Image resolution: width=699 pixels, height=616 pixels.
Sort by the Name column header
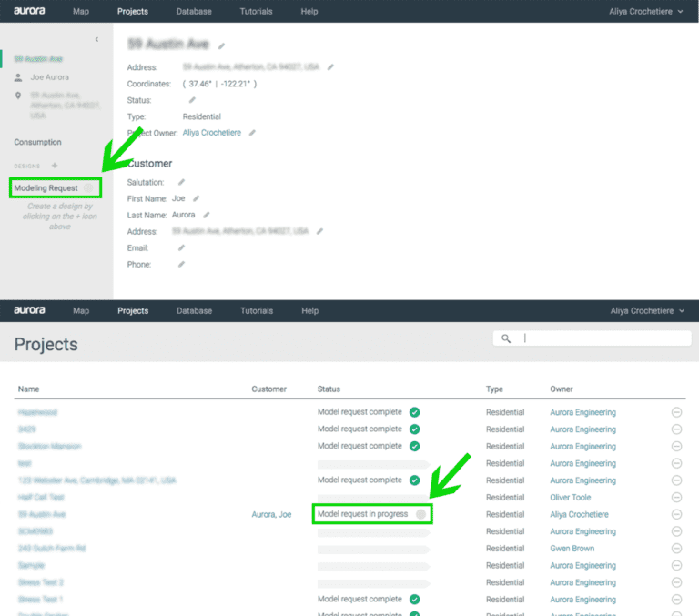(28, 389)
